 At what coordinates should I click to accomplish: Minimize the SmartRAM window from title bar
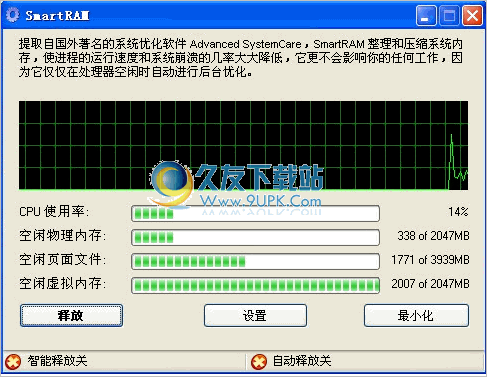pyautogui.click(x=426, y=16)
